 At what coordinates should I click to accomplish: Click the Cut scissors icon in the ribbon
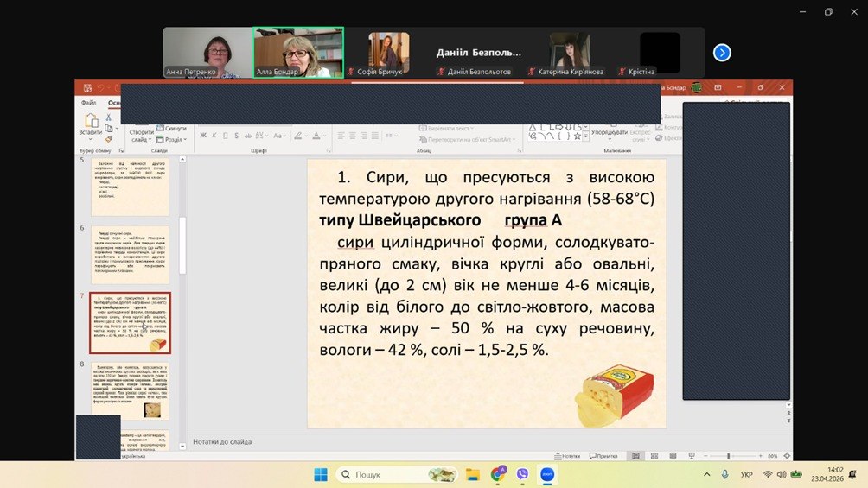click(x=109, y=117)
